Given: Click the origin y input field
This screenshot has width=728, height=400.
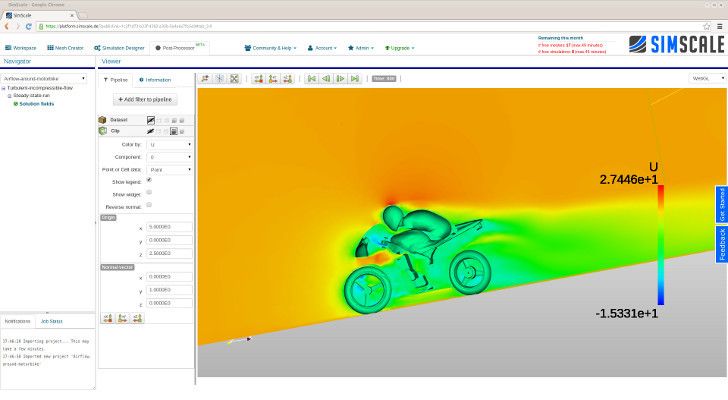Looking at the screenshot, I should point(169,240).
